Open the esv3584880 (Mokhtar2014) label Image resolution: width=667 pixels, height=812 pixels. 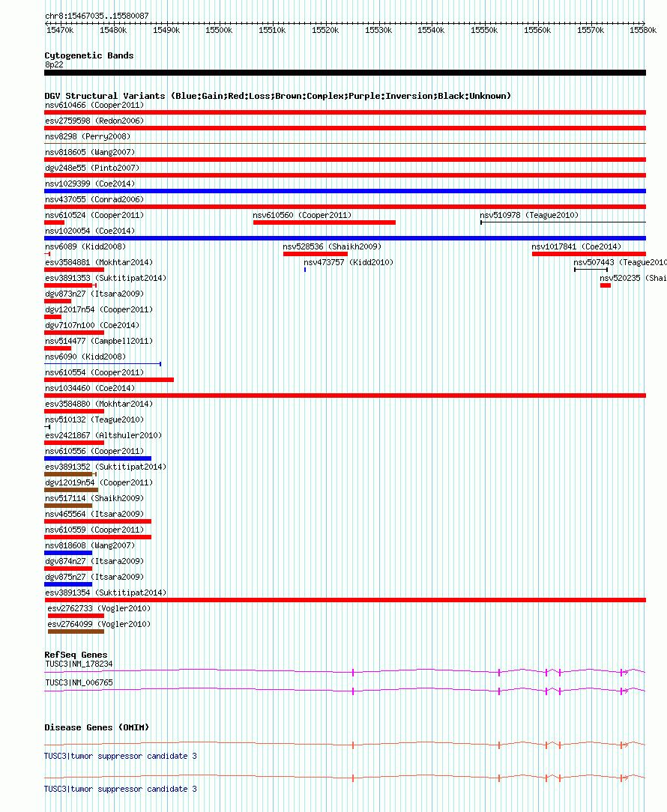[x=99, y=404]
